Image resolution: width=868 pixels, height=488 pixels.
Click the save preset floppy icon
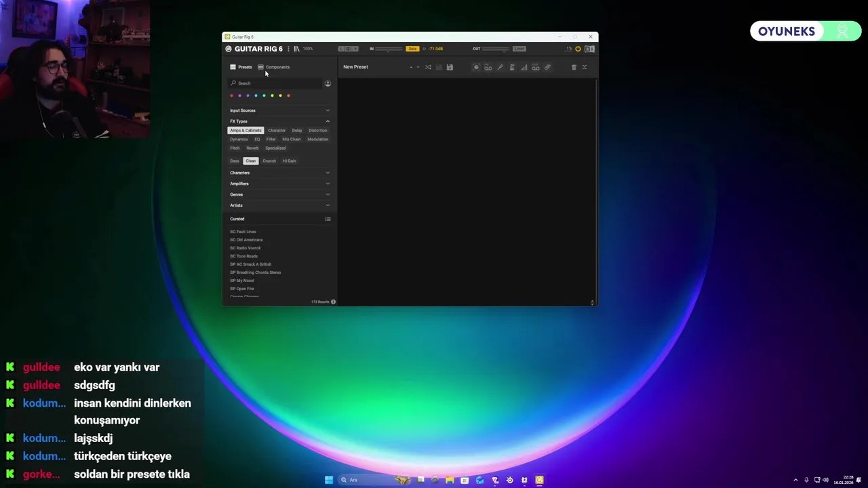click(450, 67)
